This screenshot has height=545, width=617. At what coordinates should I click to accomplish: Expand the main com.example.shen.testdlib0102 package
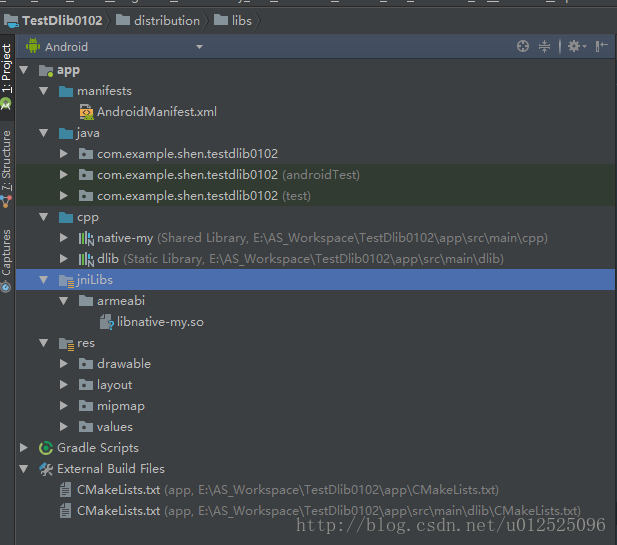pos(64,154)
